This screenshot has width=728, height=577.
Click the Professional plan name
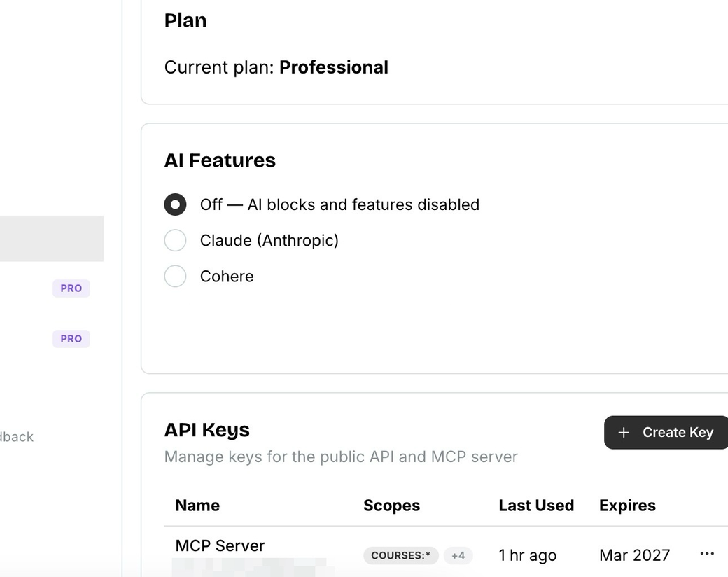coord(333,67)
